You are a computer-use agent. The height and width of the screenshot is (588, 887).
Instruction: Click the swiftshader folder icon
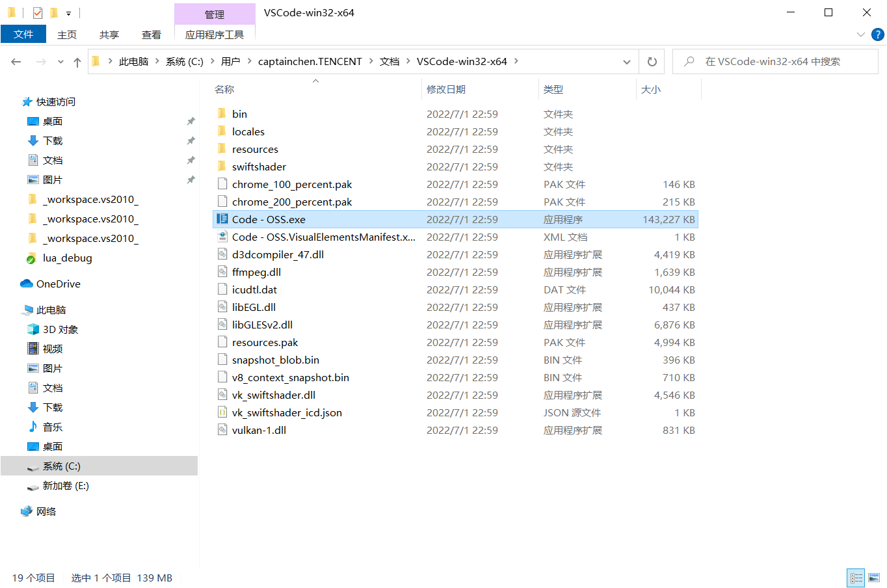(x=222, y=167)
